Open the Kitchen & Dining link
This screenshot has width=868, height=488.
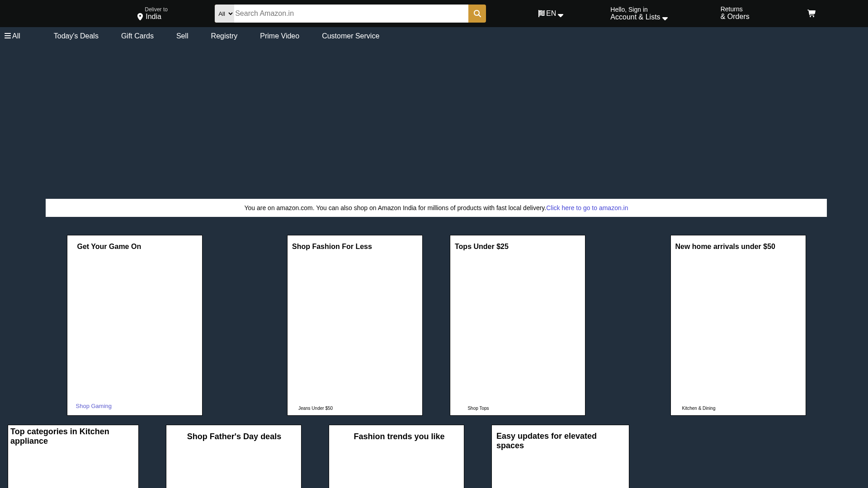click(x=698, y=408)
